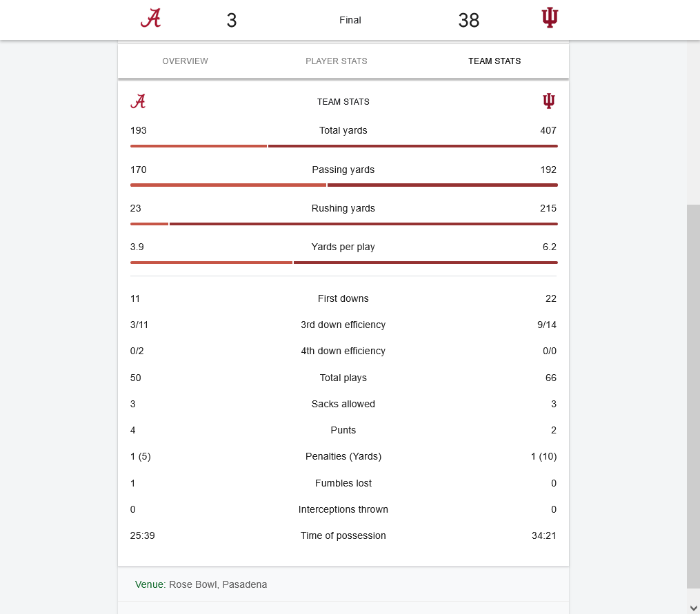Click Indiana's score of 38
The width and height of the screenshot is (700, 614).
point(468,21)
